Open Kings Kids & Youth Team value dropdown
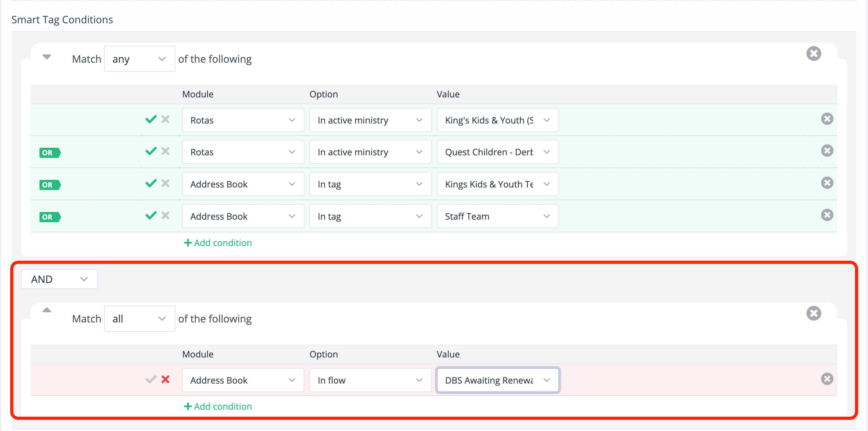This screenshot has width=868, height=431. (498, 184)
